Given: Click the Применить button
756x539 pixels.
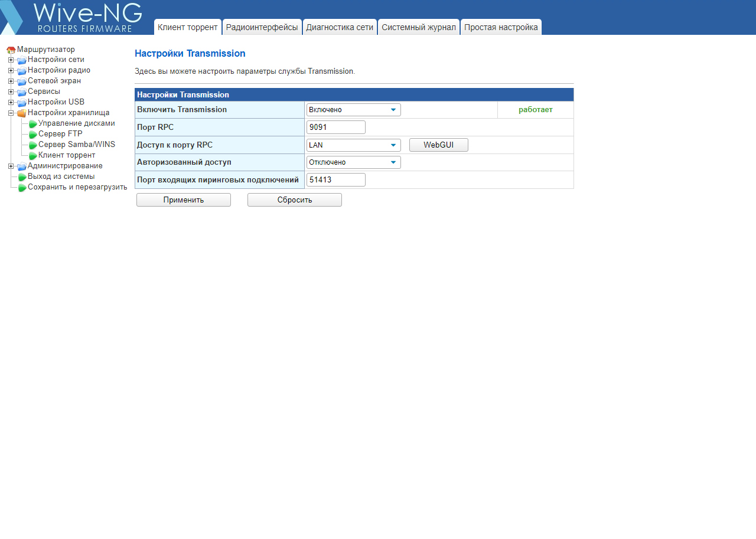Looking at the screenshot, I should tap(184, 200).
